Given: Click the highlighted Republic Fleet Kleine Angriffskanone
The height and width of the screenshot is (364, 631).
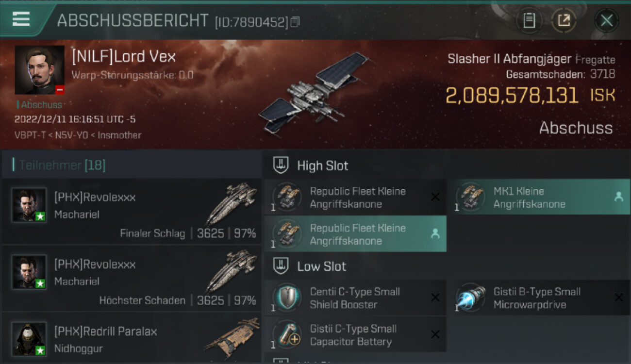Looking at the screenshot, I should coord(355,234).
